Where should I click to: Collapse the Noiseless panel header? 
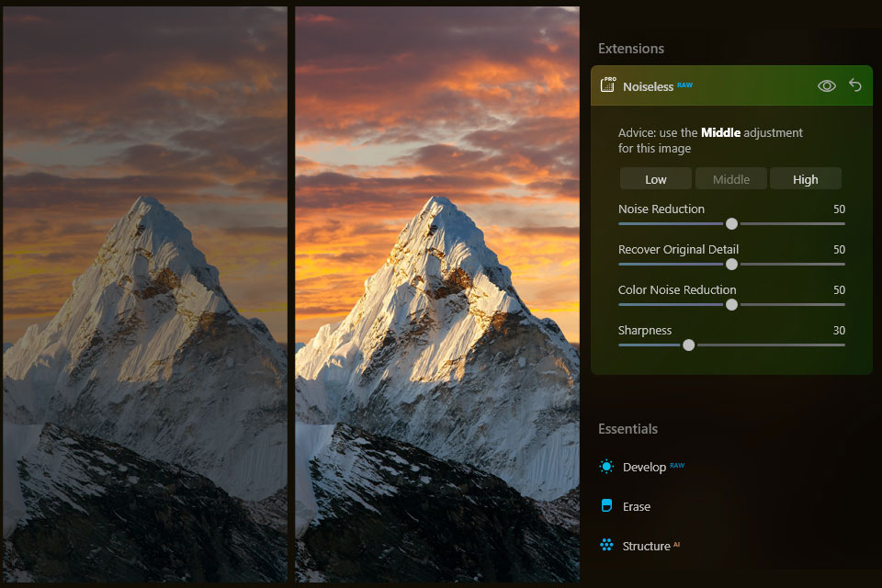pos(731,85)
